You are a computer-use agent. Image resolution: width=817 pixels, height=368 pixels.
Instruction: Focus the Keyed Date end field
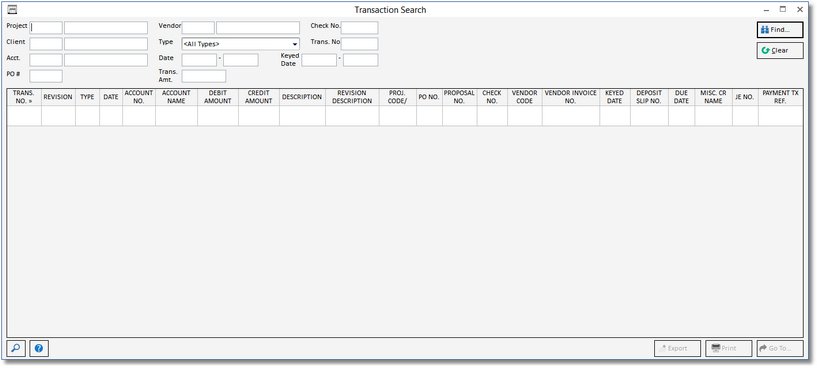[x=361, y=60]
